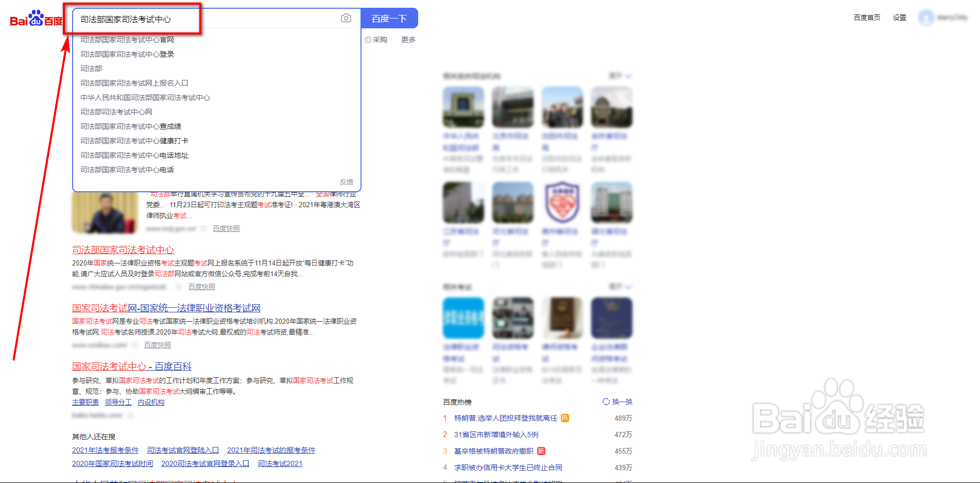Click the brown certificate book thumbnail
Image resolution: width=980 pixels, height=483 pixels.
[x=562, y=318]
